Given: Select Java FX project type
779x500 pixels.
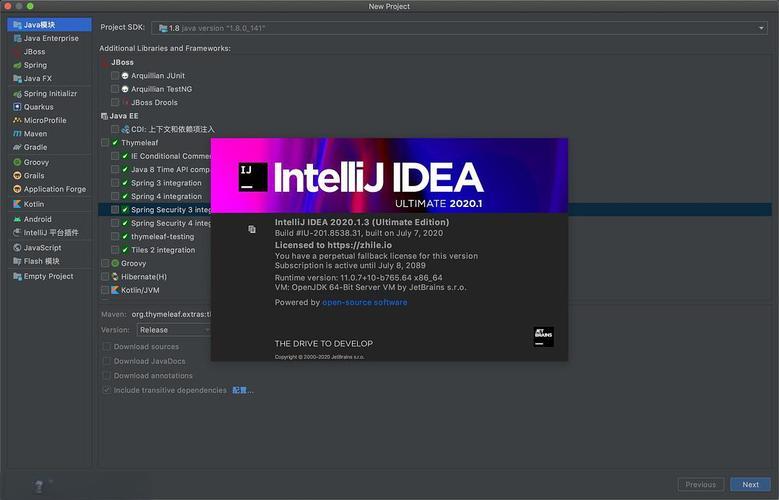Looking at the screenshot, I should click(x=49, y=79).
